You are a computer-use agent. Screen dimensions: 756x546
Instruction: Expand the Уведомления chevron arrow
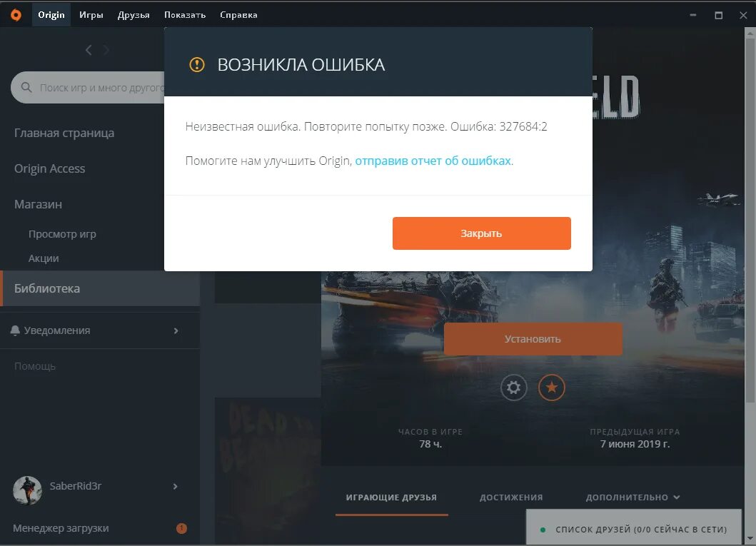pyautogui.click(x=176, y=330)
